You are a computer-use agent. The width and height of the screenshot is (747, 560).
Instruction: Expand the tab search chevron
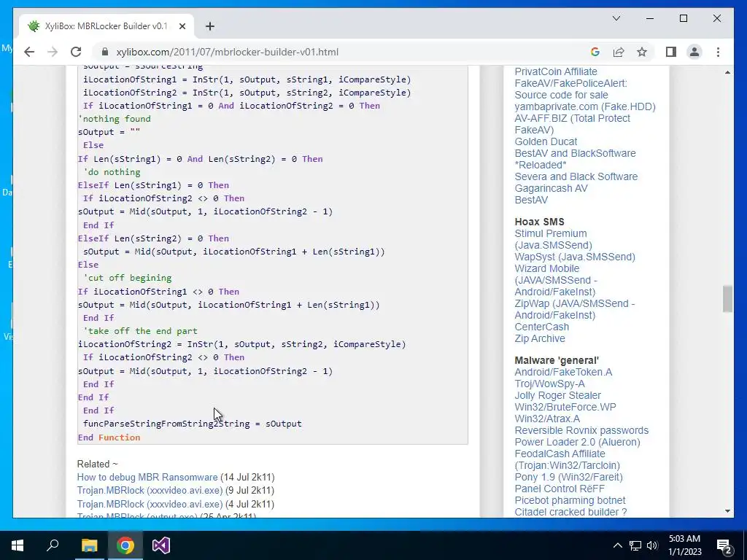pos(616,18)
